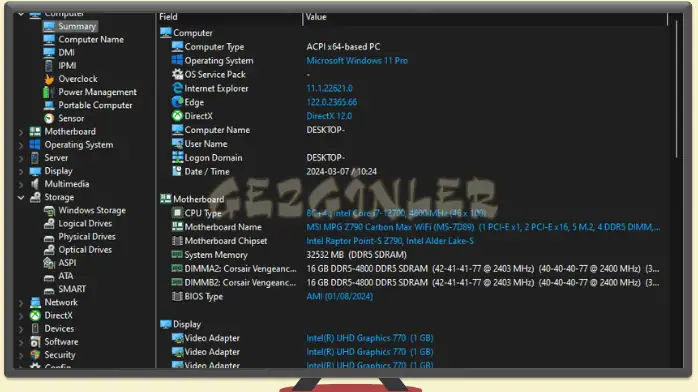This screenshot has width=698, height=392.
Task: Click the Internet Explorer icon in list
Action: pyautogui.click(x=177, y=88)
